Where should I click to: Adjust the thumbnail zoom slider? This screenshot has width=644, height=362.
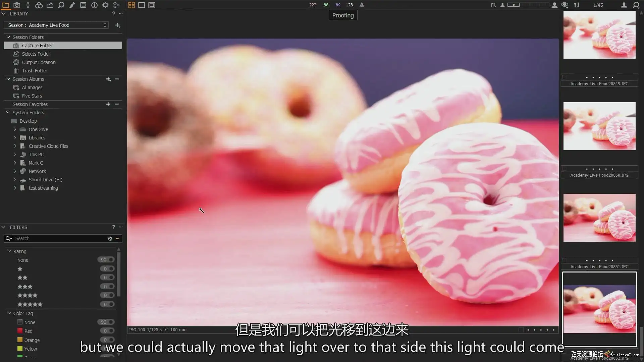click(x=513, y=5)
